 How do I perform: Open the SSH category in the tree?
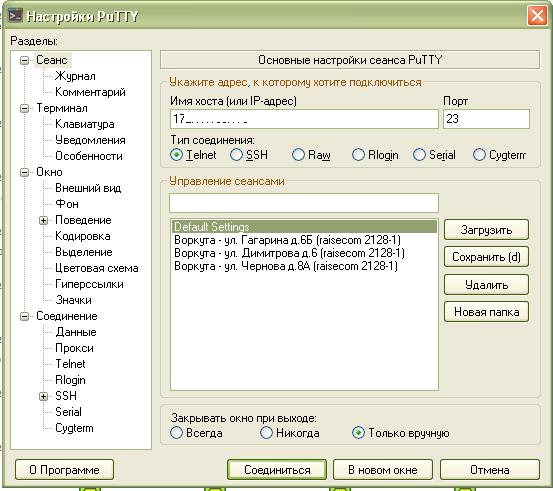point(66,396)
